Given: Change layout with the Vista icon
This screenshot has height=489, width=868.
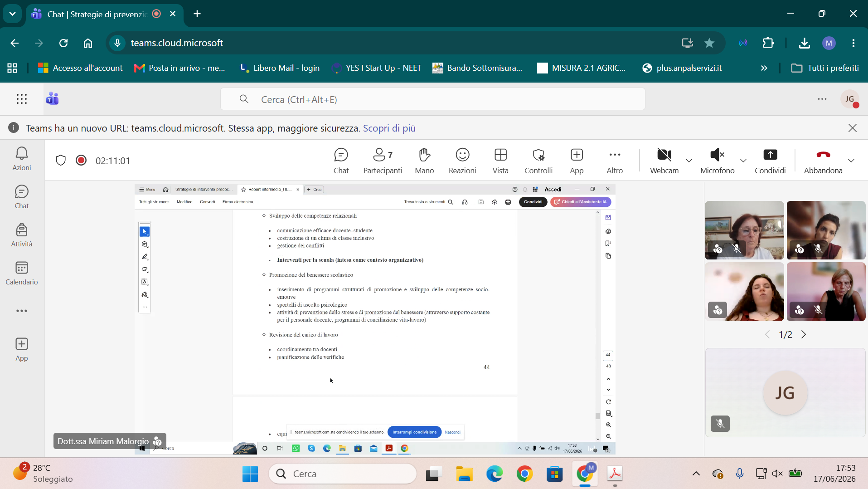Looking at the screenshot, I should pyautogui.click(x=500, y=161).
